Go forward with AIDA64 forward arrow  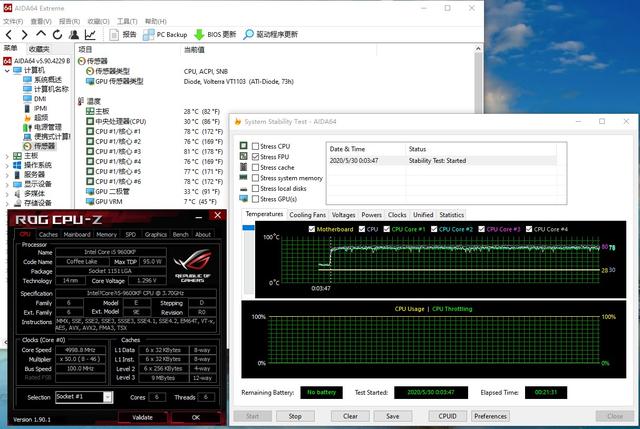24,35
